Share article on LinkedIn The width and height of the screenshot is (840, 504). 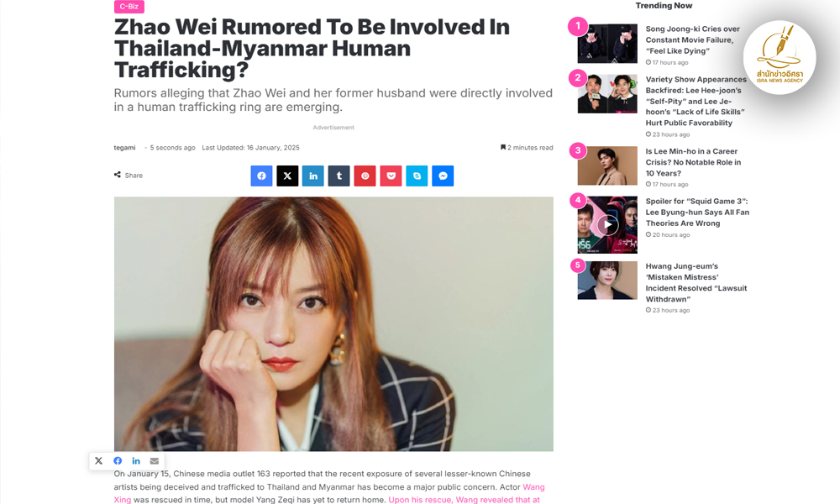point(312,176)
